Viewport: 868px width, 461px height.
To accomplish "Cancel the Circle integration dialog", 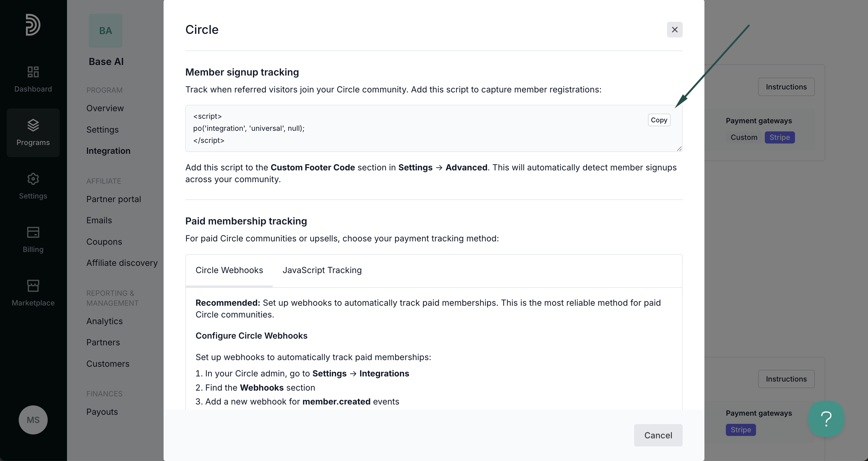I will pyautogui.click(x=658, y=435).
